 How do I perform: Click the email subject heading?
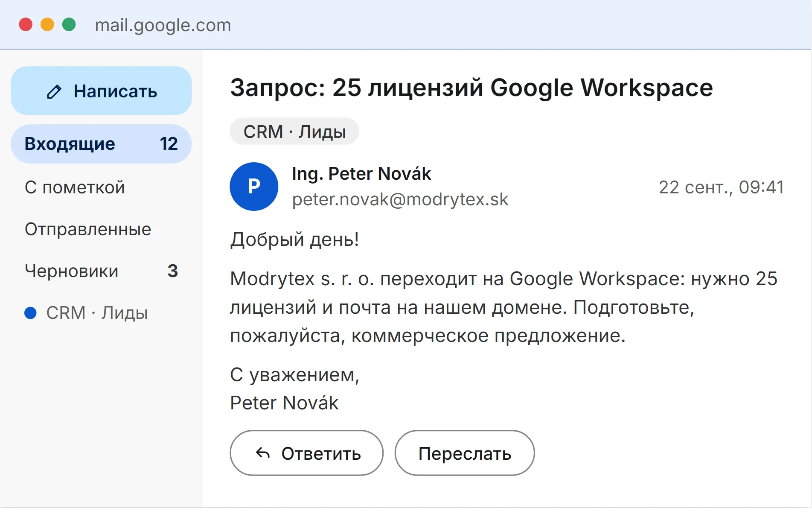[x=471, y=88]
